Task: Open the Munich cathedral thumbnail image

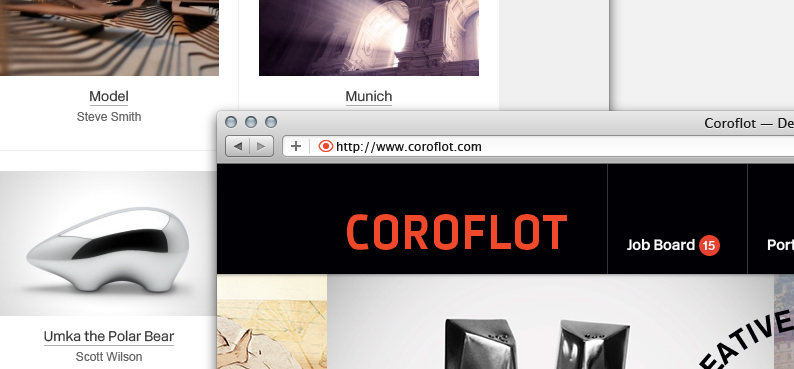Action: coord(369,38)
